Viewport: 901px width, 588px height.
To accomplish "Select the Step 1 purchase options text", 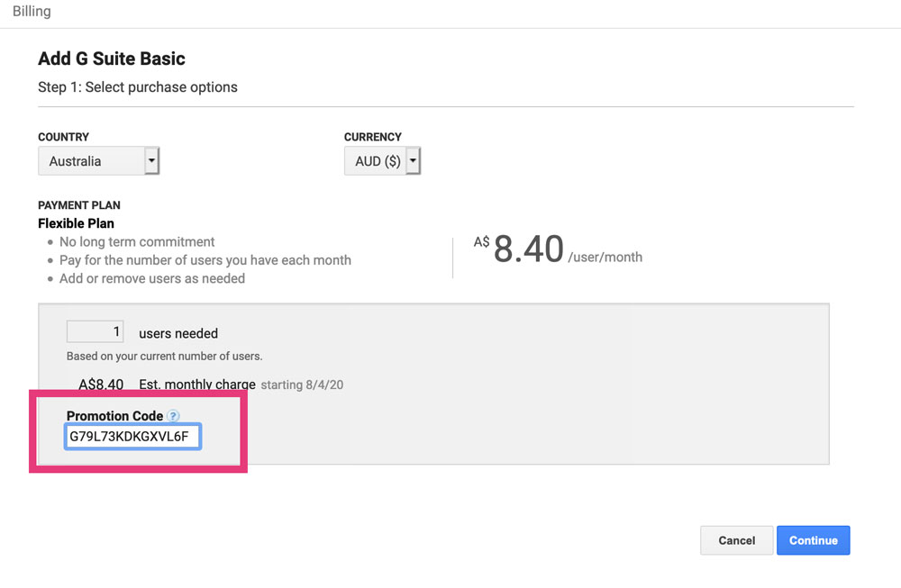I will coord(138,87).
